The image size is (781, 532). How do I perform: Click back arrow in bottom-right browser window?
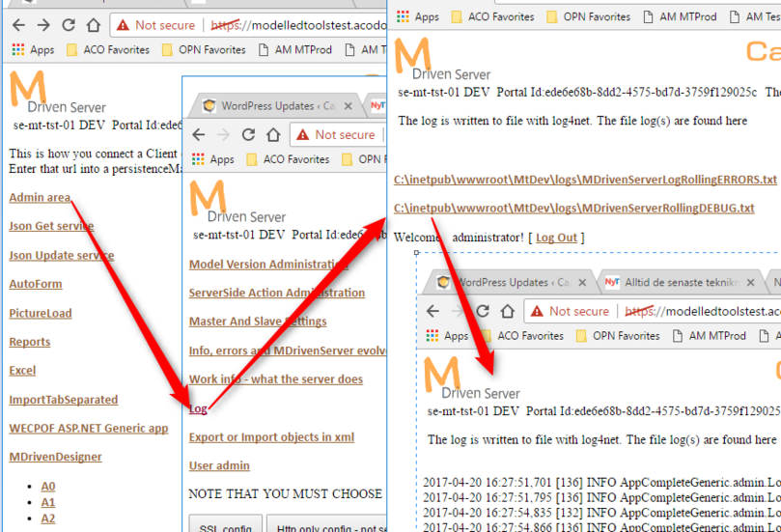coord(432,311)
